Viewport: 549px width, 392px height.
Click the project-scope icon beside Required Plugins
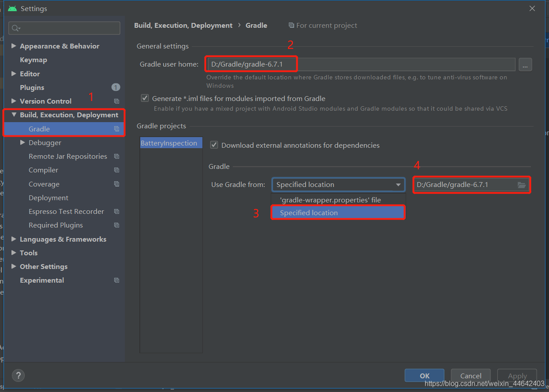[x=116, y=225]
